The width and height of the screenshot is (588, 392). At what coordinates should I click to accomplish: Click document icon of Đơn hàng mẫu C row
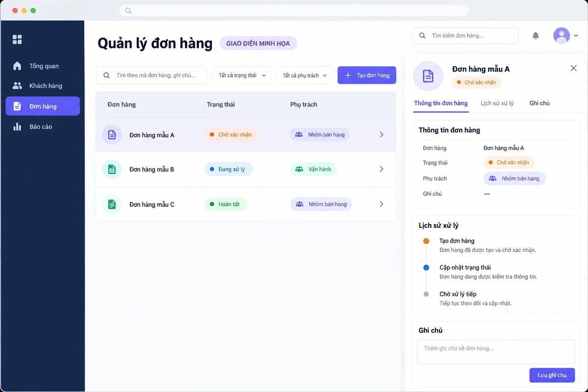point(112,204)
